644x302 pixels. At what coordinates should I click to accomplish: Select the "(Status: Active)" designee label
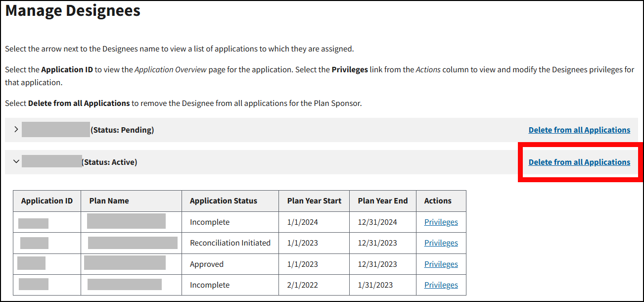(x=109, y=162)
